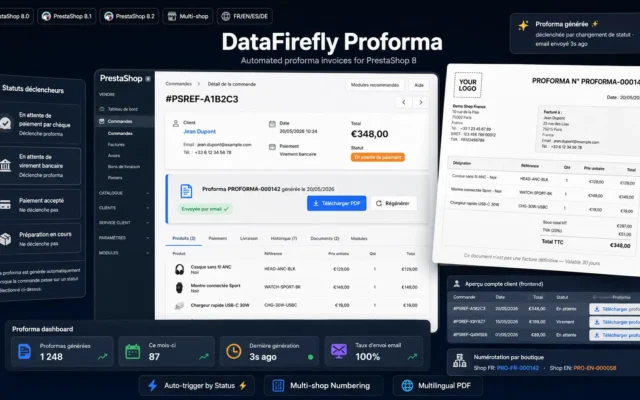The width and height of the screenshot is (640, 400).
Task: Click the sparkle icon in Proforma générée notification
Action: coord(523,26)
